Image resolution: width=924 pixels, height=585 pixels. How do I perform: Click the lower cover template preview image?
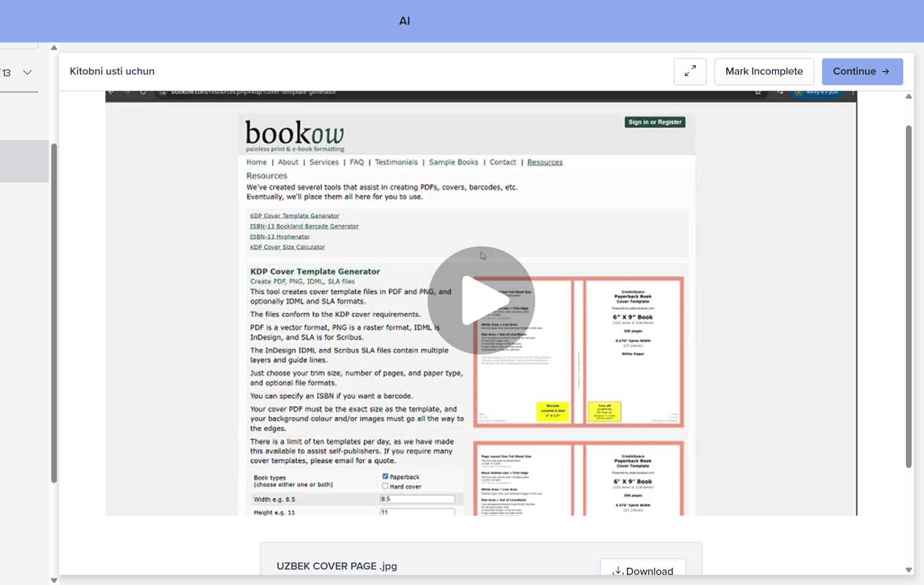click(578, 478)
